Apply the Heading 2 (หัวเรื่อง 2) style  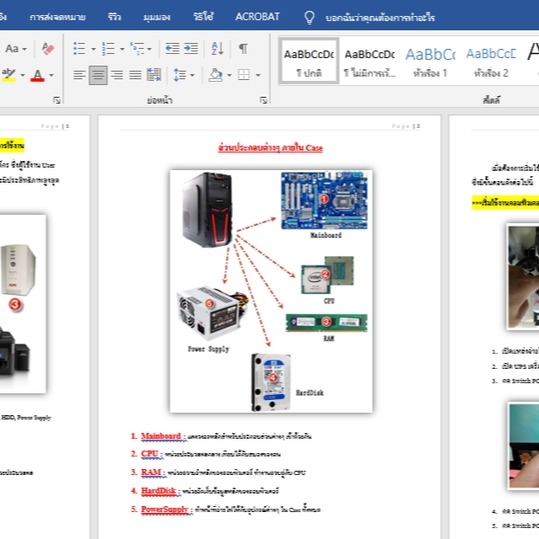(491, 61)
